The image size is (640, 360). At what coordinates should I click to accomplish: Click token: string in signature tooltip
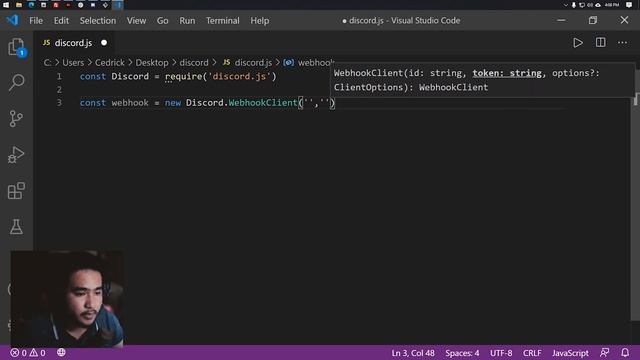point(507,73)
